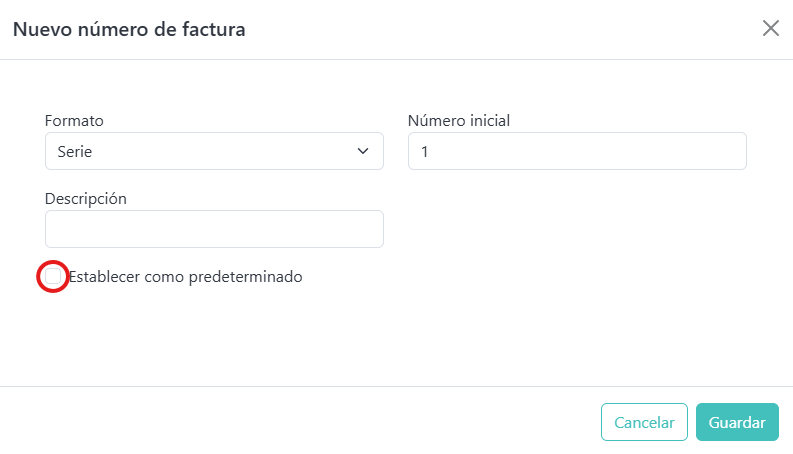Image resolution: width=793 pixels, height=454 pixels.
Task: Click the 'Número inicial' field label
Action: [x=459, y=121]
